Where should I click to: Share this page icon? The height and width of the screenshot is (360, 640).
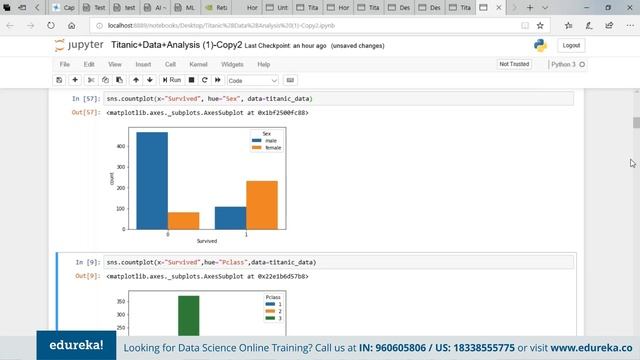609,26
